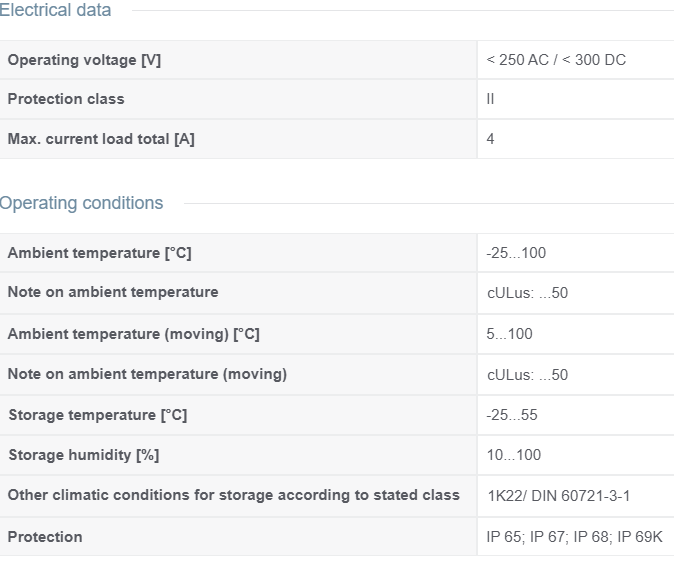The image size is (674, 566).
Task: Click the Ambient temperature (moving) [°C] label
Action: pyautogui.click(x=134, y=334)
